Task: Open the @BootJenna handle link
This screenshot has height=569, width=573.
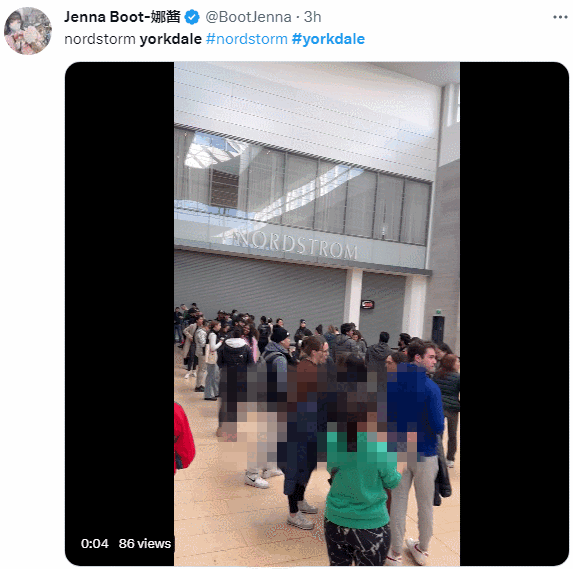Action: coord(248,17)
